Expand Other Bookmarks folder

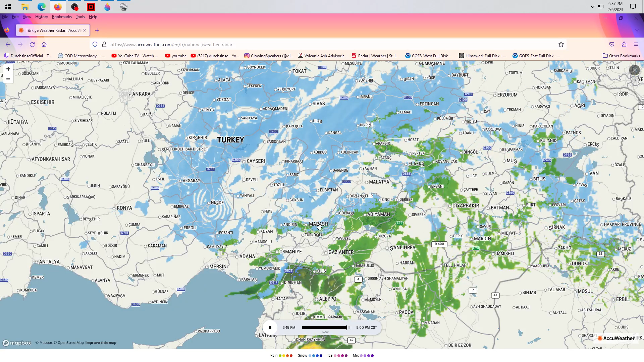(621, 56)
